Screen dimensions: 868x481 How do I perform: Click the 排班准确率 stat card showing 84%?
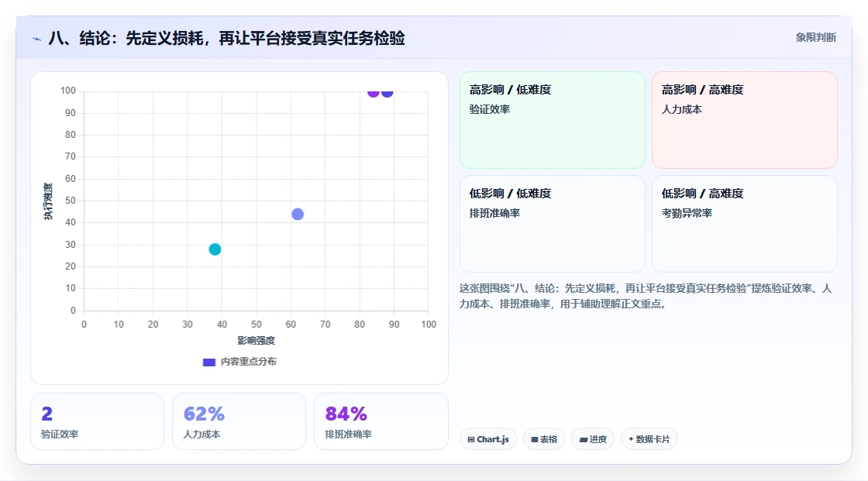tap(381, 421)
